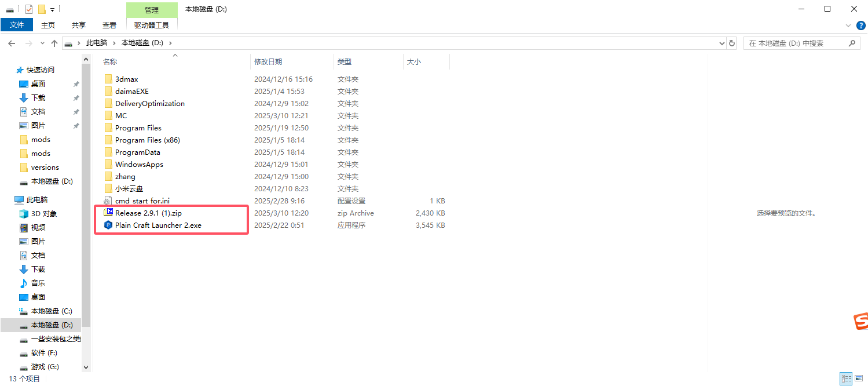Open the recent locations dropdown arrow
This screenshot has width=868, height=386.
[42, 43]
